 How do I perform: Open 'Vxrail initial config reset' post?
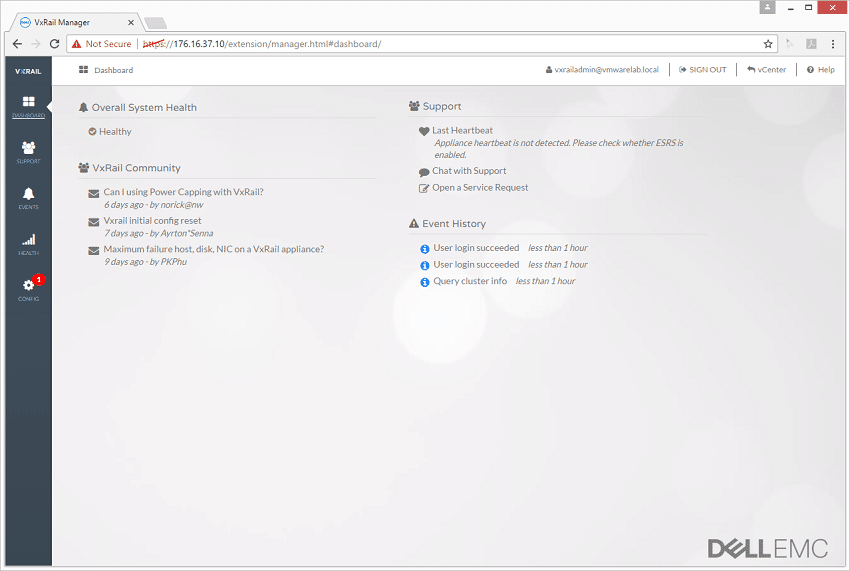tap(152, 221)
